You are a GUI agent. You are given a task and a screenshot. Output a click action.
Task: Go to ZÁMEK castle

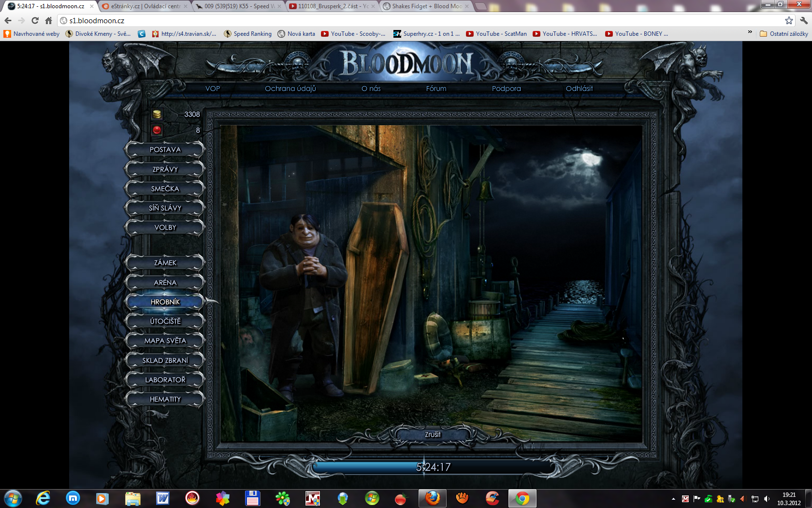(x=165, y=263)
